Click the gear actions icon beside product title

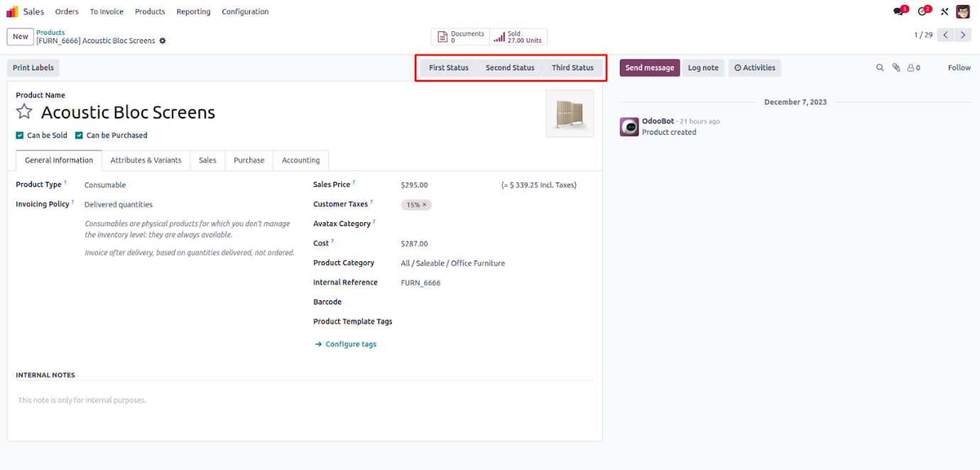(163, 41)
